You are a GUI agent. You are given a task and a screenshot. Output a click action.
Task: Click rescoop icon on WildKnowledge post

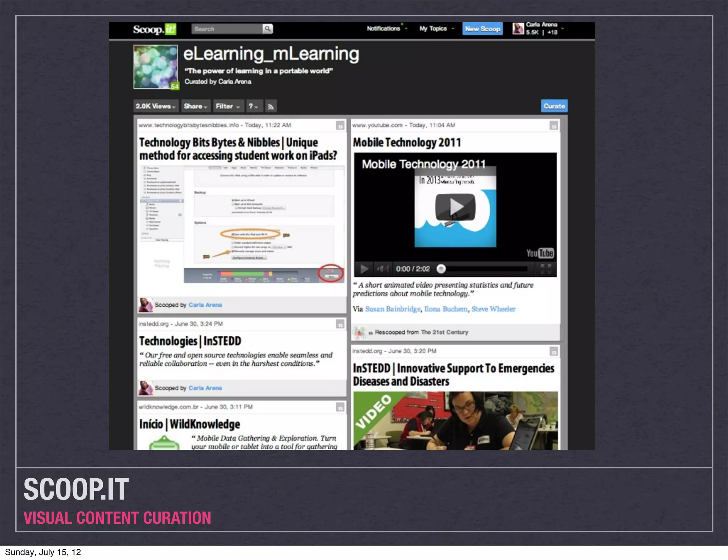click(x=340, y=408)
